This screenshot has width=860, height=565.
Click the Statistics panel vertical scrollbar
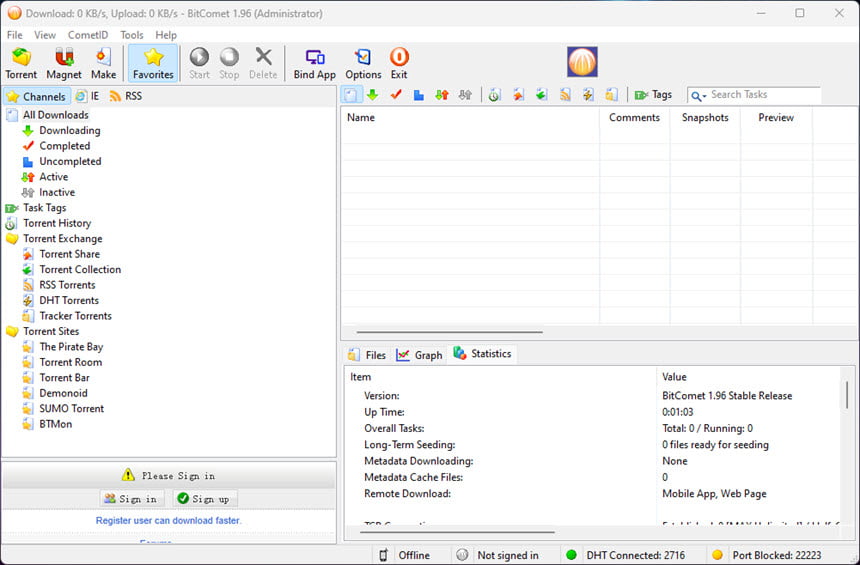pos(847,395)
